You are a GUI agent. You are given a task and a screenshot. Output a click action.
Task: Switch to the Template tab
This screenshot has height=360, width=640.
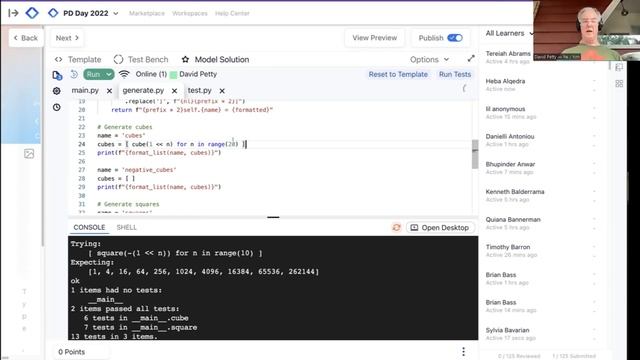(84, 60)
